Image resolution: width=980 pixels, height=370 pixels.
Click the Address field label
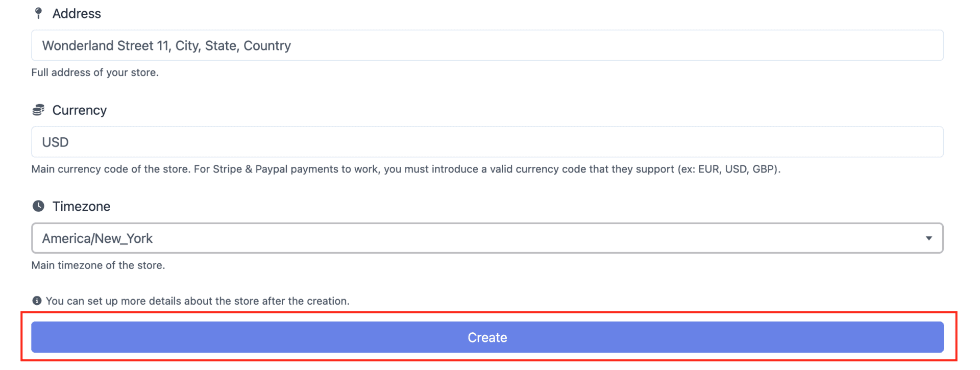77,14
